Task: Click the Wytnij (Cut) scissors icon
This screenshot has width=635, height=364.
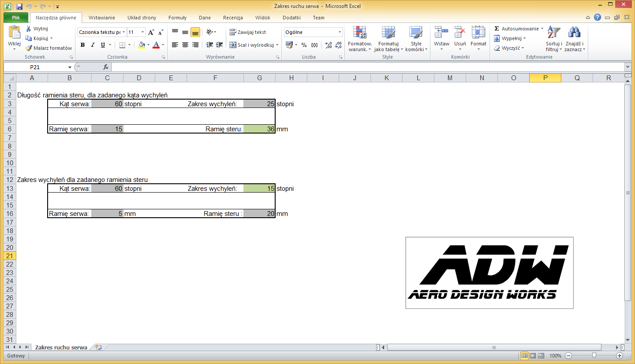Action: 29,29
